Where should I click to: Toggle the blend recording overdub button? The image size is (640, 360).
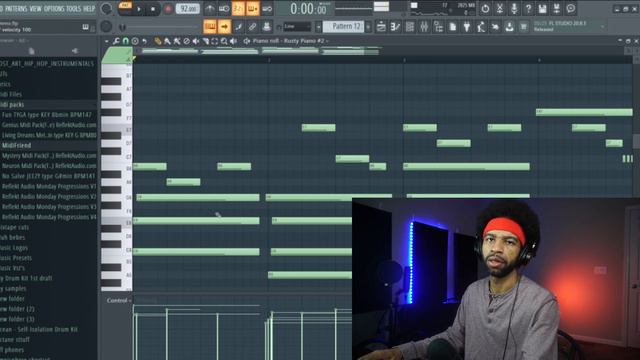253,9
